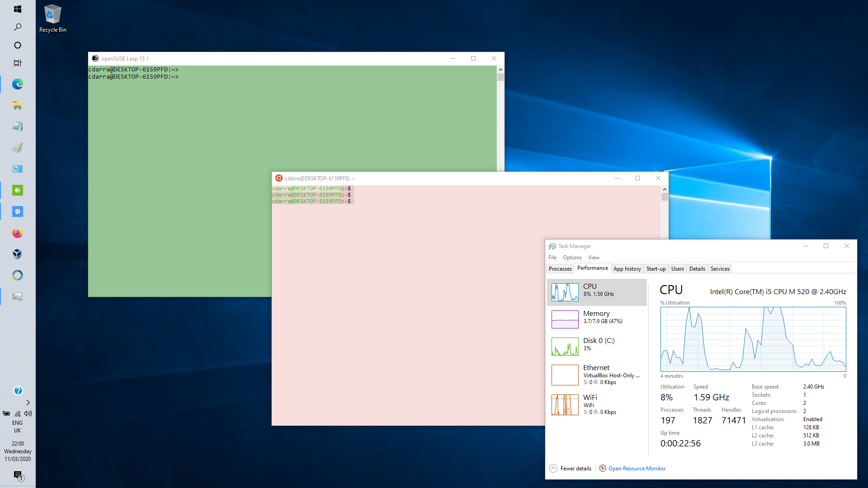The width and height of the screenshot is (868, 488).
Task: Click the Start button
Action: 17,9
